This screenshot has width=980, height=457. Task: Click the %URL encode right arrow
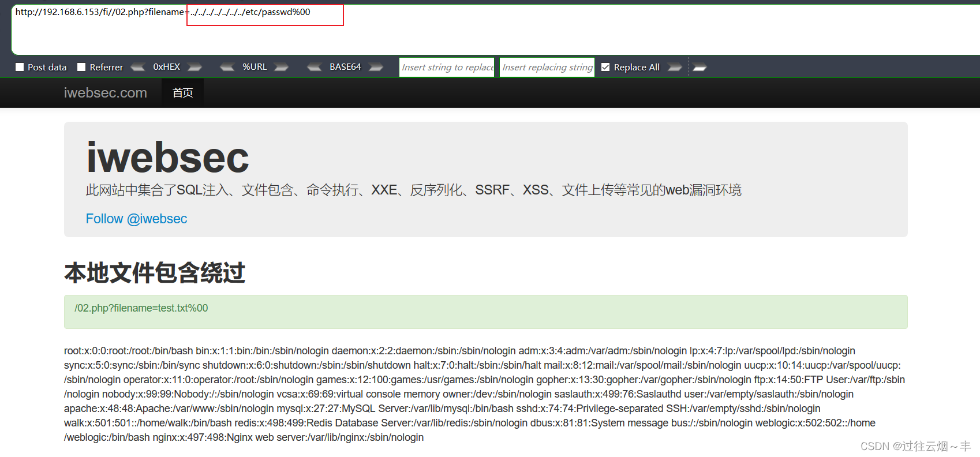coord(281,68)
